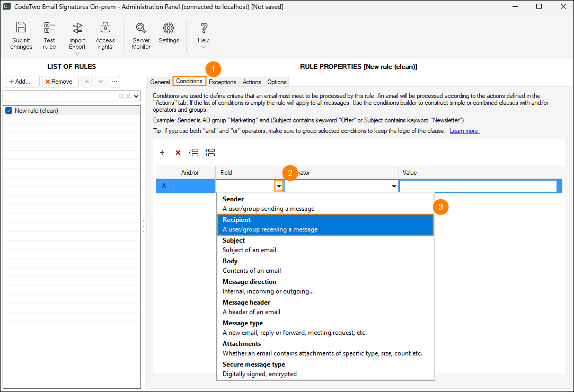Switch to the Exceptions tab

(222, 82)
